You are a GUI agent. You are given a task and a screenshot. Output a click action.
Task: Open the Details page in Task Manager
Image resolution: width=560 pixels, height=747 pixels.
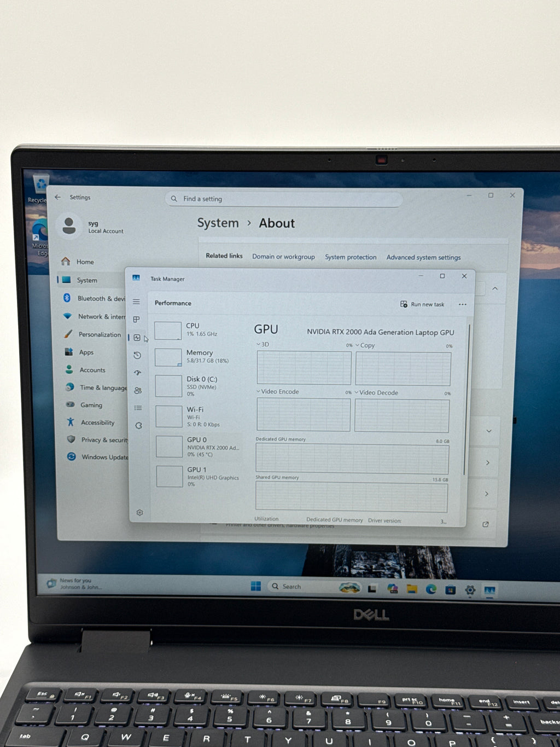138,408
